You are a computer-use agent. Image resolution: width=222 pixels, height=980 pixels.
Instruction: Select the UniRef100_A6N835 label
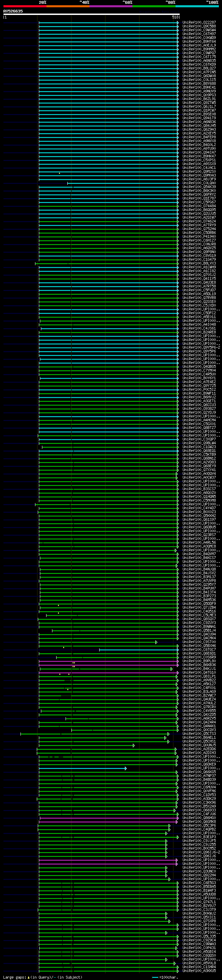click(199, 60)
